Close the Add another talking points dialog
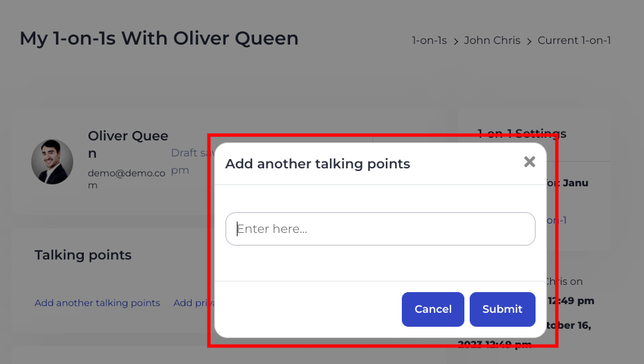644x364 pixels. (530, 162)
